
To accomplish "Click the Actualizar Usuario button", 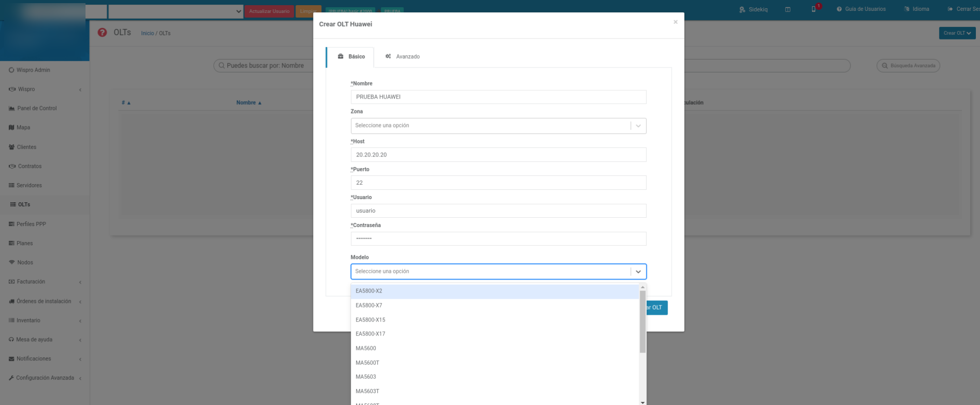I will coord(269,11).
